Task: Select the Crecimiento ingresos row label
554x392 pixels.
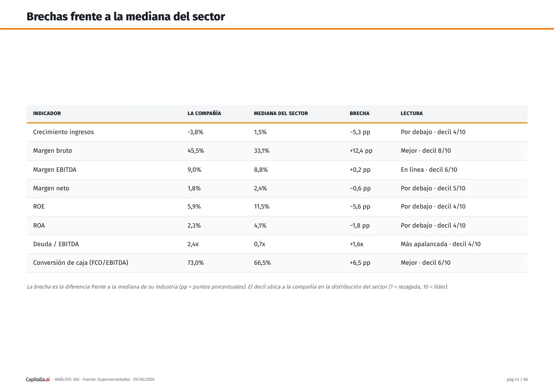Action: point(63,132)
